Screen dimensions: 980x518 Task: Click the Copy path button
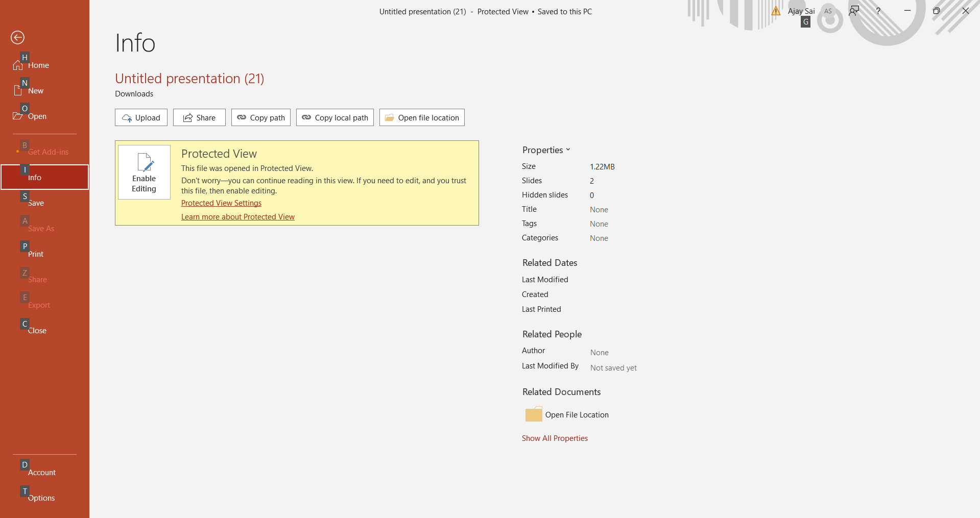[x=261, y=117]
